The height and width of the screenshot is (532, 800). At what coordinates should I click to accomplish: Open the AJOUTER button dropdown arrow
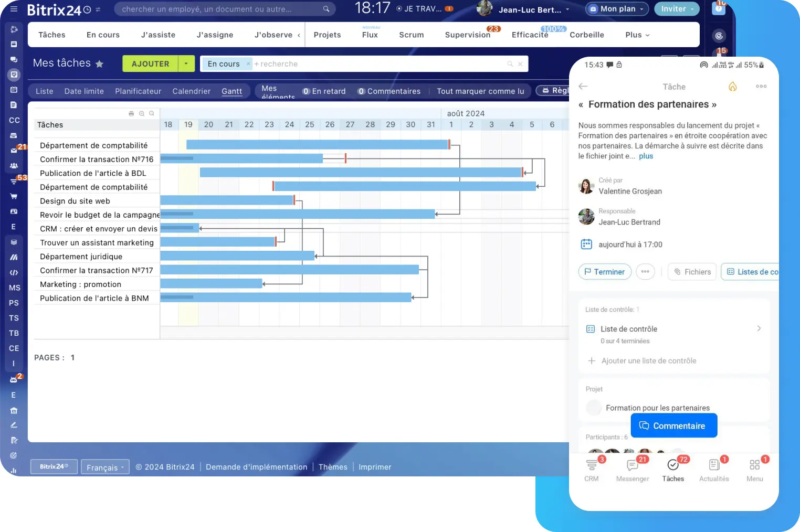(x=186, y=64)
